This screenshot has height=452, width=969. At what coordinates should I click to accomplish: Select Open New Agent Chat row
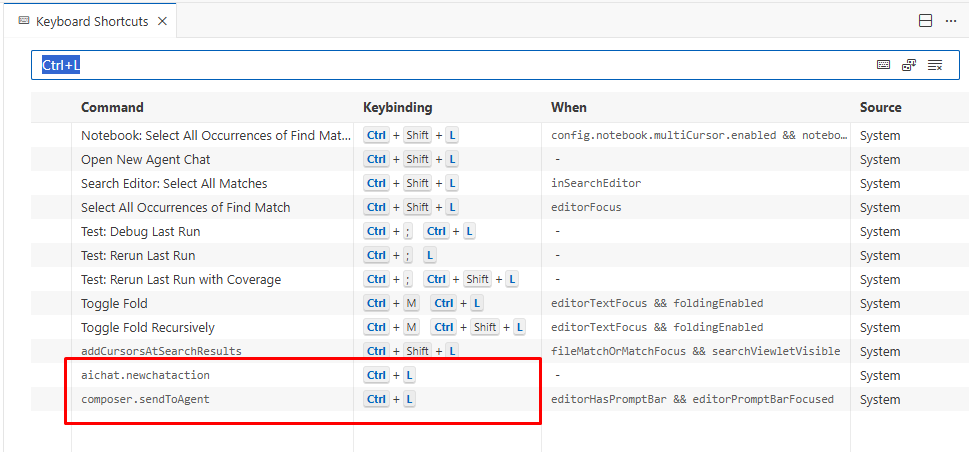click(145, 159)
